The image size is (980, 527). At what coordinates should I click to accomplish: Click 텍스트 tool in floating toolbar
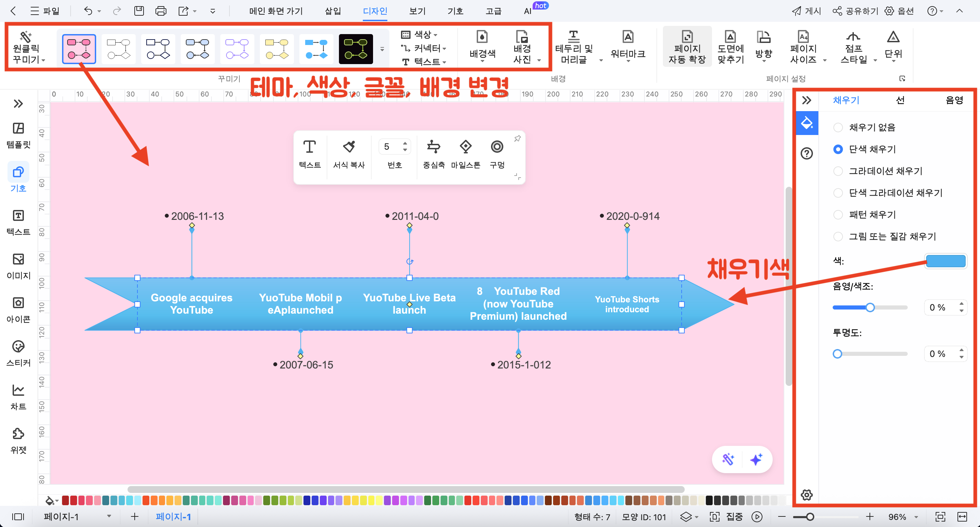coord(310,154)
